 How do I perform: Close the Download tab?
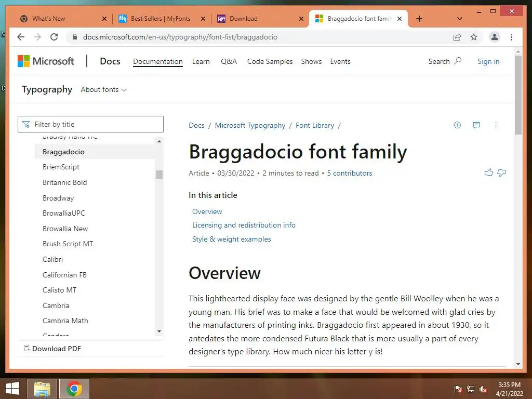301,19
